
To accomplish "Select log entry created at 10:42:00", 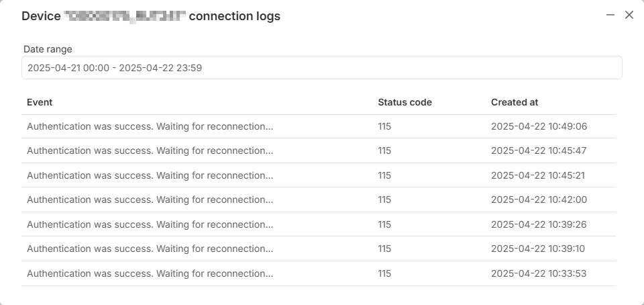I will (x=318, y=200).
